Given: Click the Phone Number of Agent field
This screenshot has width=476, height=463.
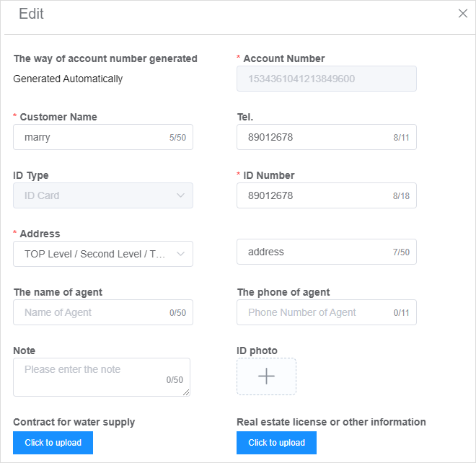Looking at the screenshot, I should [326, 312].
